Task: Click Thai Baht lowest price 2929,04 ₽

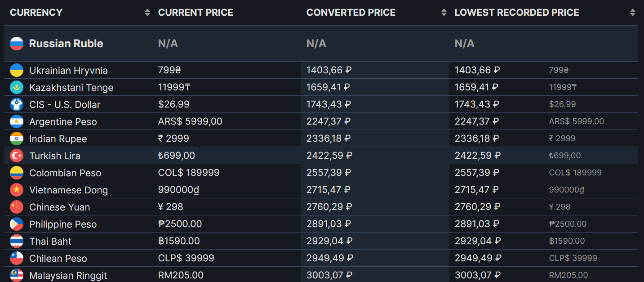Action: (477, 241)
